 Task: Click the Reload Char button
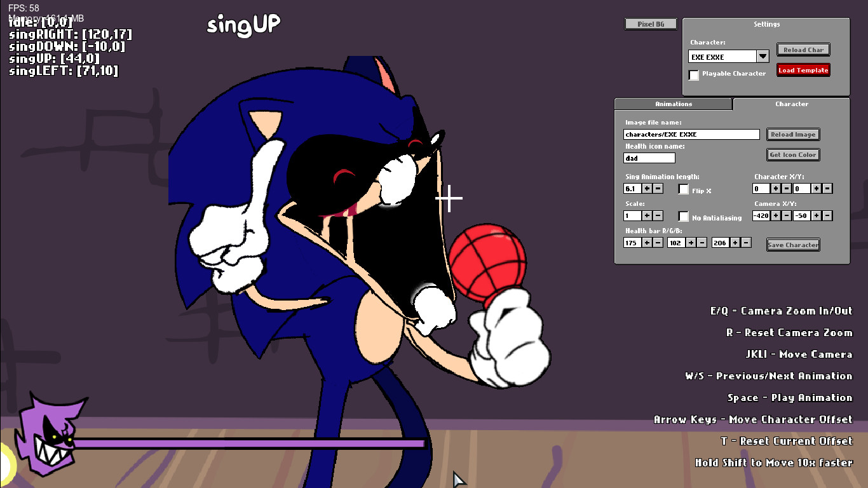coord(803,50)
